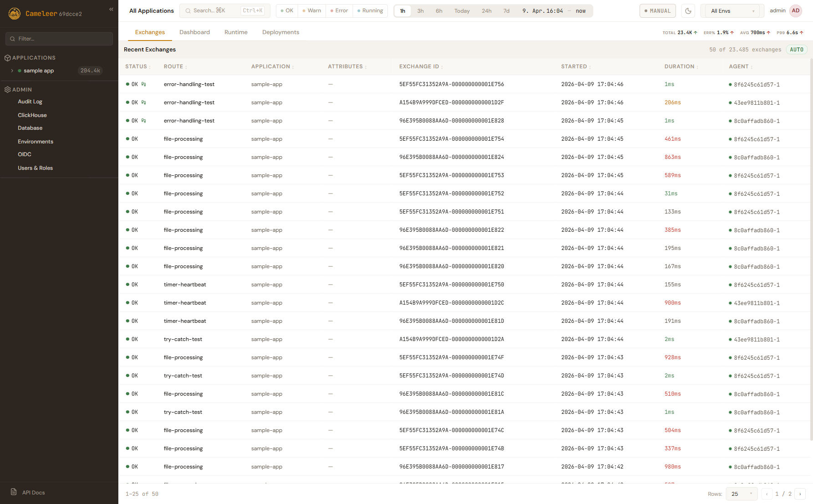Toggle the Error status filter
This screenshot has width=813, height=504.
click(x=339, y=11)
